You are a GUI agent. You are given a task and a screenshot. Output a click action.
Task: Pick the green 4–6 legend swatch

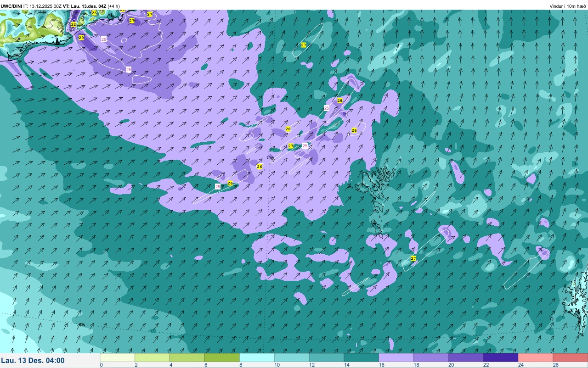187,357
